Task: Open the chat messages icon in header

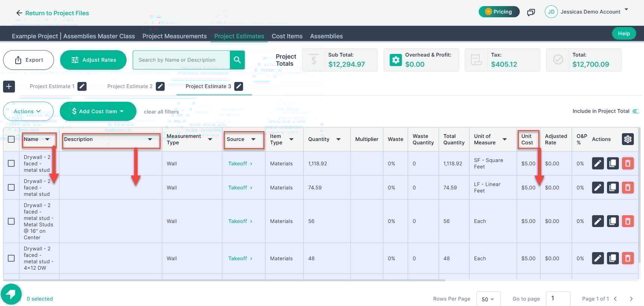Action: coord(531,12)
